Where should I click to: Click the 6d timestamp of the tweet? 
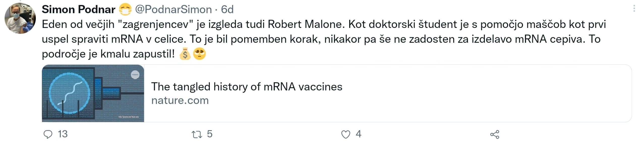[227, 10]
